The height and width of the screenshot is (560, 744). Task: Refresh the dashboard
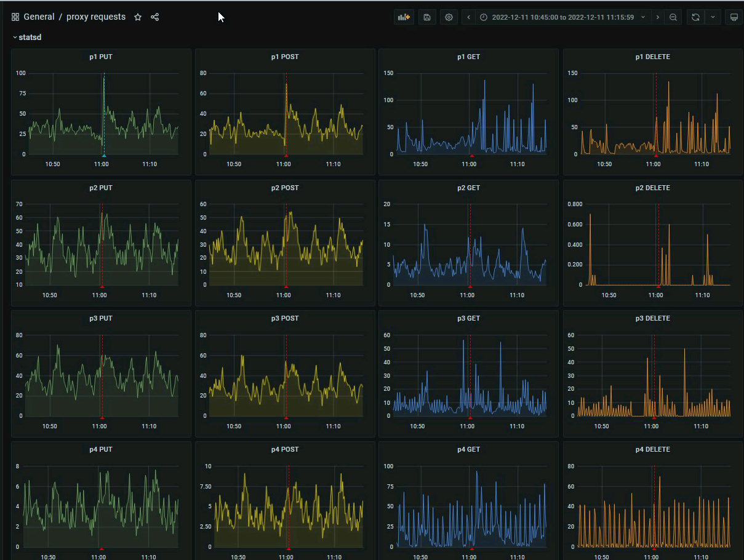[x=695, y=17]
